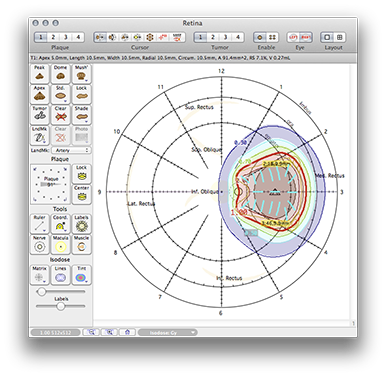This screenshot has height=377, width=386.
Task: Switch to the RIGHT eye
Action: (x=306, y=37)
